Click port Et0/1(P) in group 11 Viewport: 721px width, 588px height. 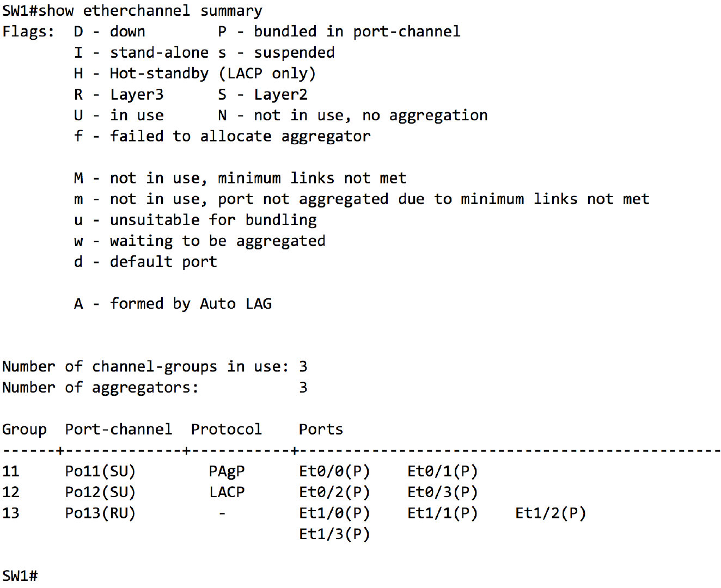pos(442,471)
